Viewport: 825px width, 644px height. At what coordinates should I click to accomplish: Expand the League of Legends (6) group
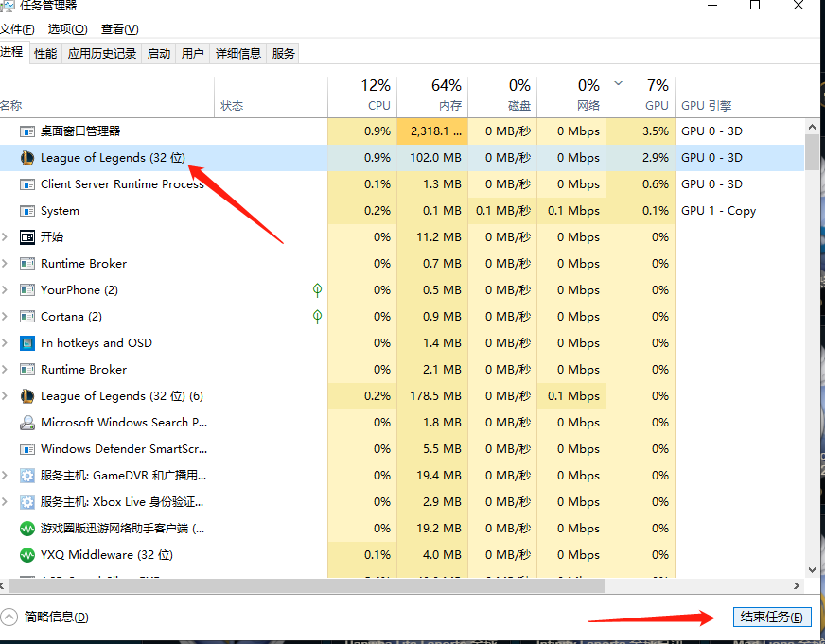point(5,396)
